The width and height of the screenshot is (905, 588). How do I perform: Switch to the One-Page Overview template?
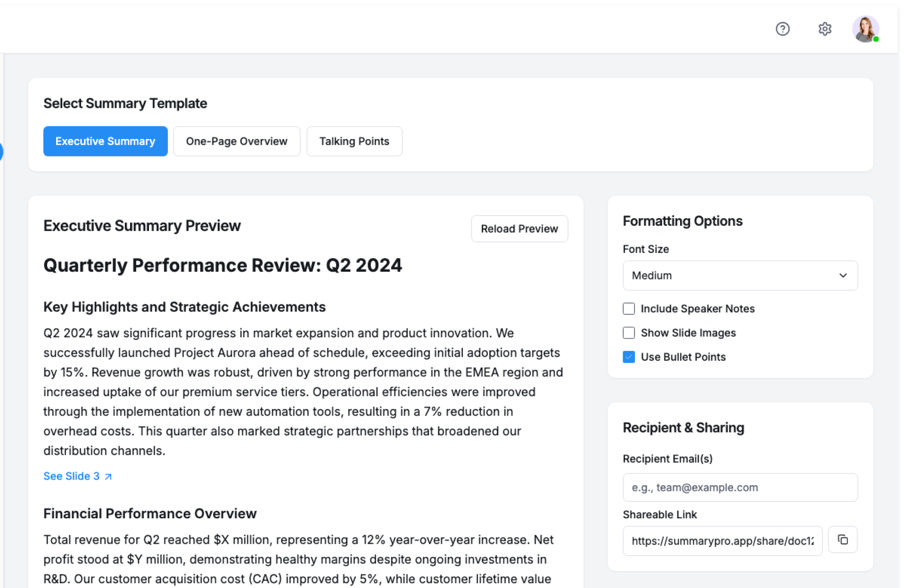point(236,141)
